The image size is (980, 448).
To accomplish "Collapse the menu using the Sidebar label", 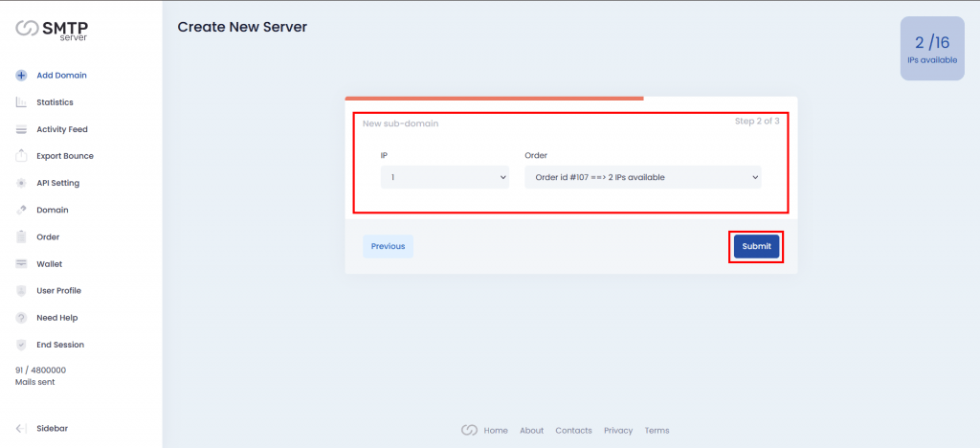I will [52, 428].
